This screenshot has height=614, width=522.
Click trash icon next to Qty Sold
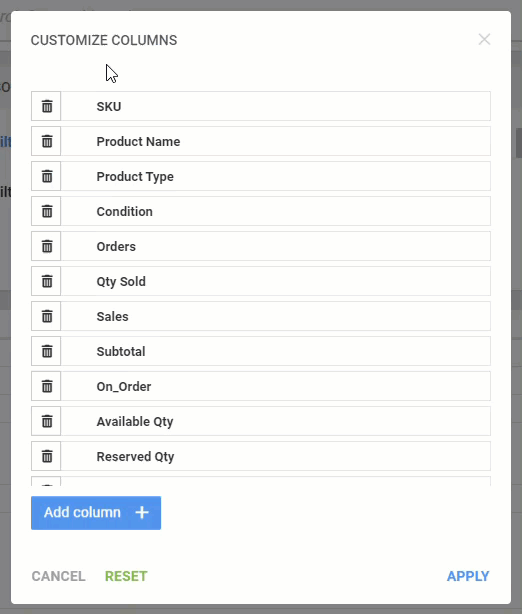point(46,281)
